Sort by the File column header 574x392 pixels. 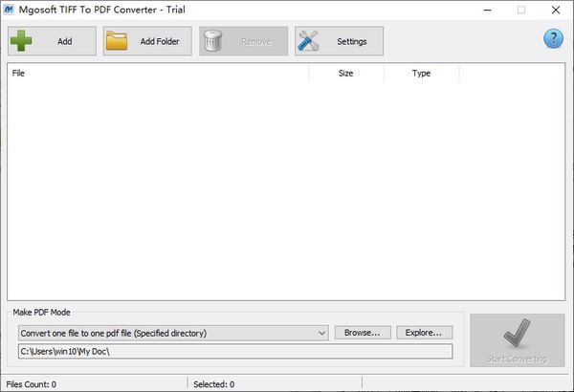click(x=158, y=74)
